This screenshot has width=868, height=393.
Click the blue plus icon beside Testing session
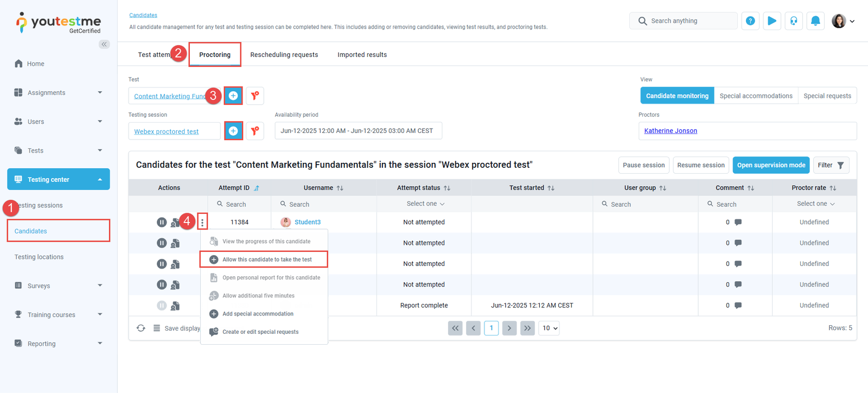tap(233, 131)
